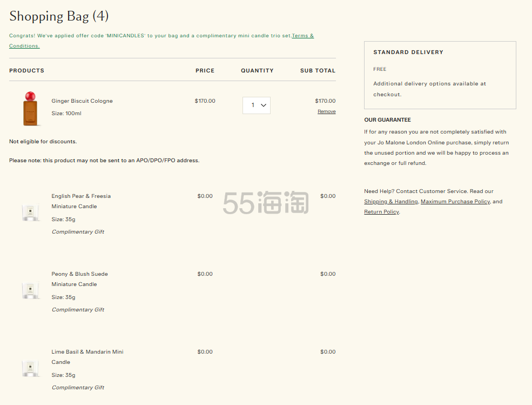Open the Return Policy link

(381, 212)
